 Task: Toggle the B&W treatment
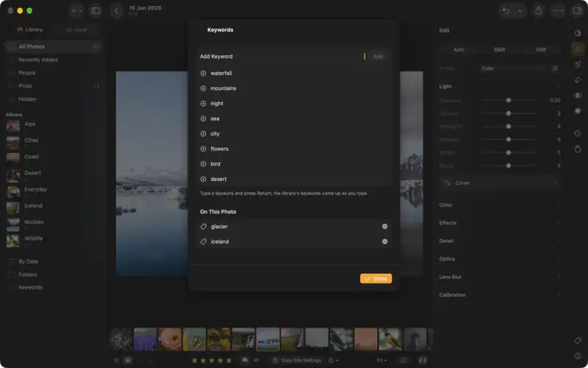500,49
